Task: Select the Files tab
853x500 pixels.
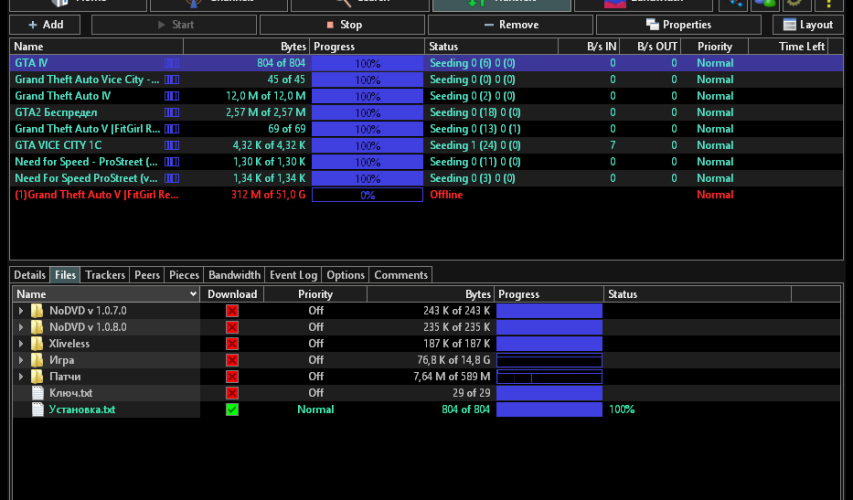Action: (x=65, y=275)
